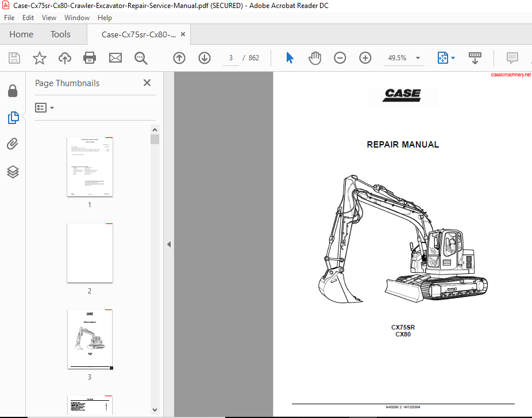Viewport: 532px width, 418px height.
Task: Expand fit page options dropdown arrow
Action: pos(453,58)
